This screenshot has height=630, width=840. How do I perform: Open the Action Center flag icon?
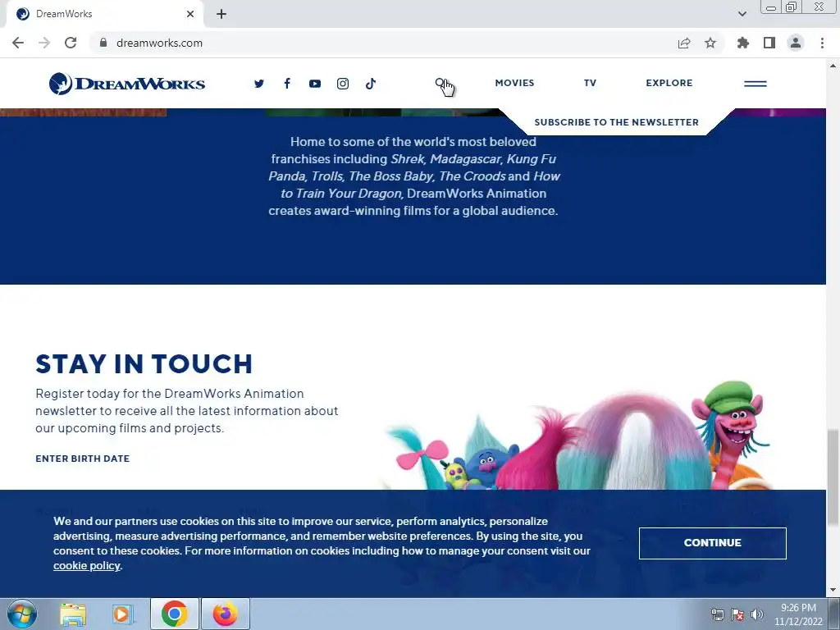737,614
